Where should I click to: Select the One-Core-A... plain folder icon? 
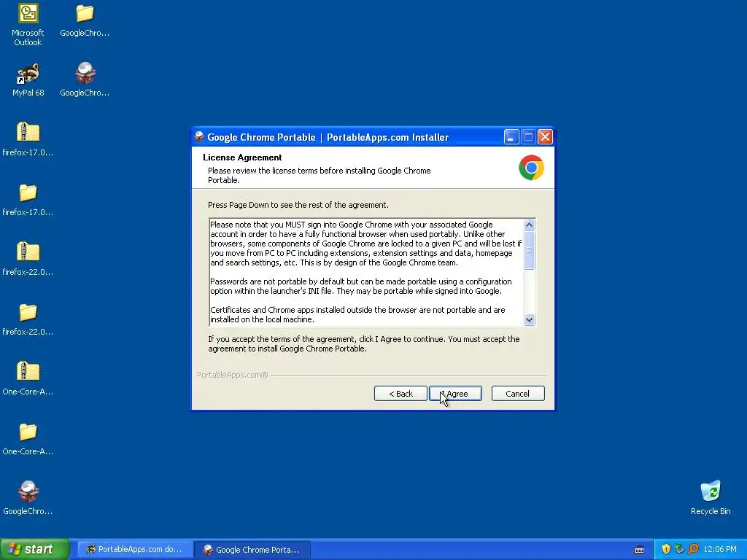tap(28, 438)
